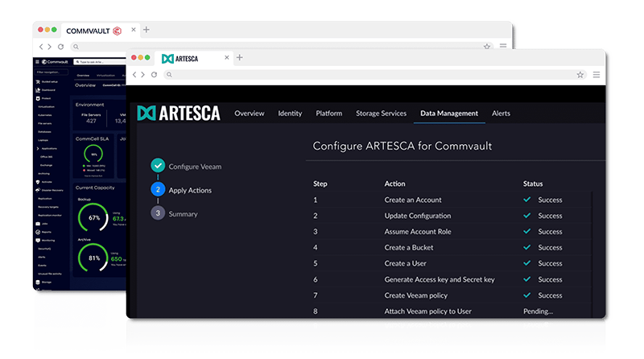Close the COMMVAULT browser tab
This screenshot has width=644, height=359.
(x=134, y=30)
